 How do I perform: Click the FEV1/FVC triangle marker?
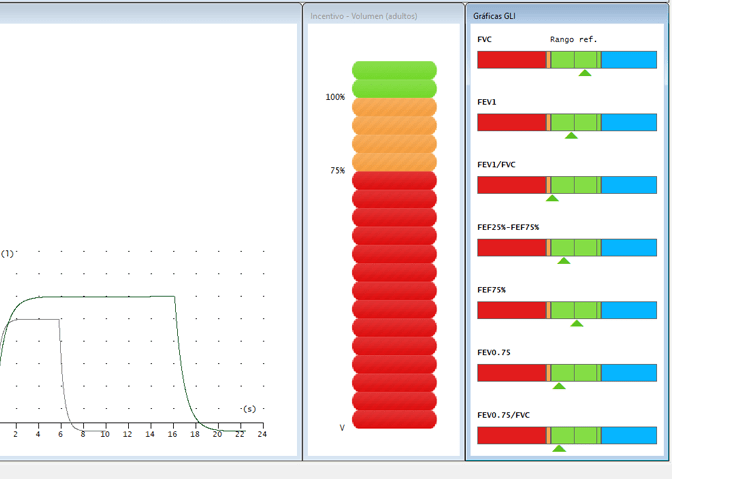tap(552, 198)
